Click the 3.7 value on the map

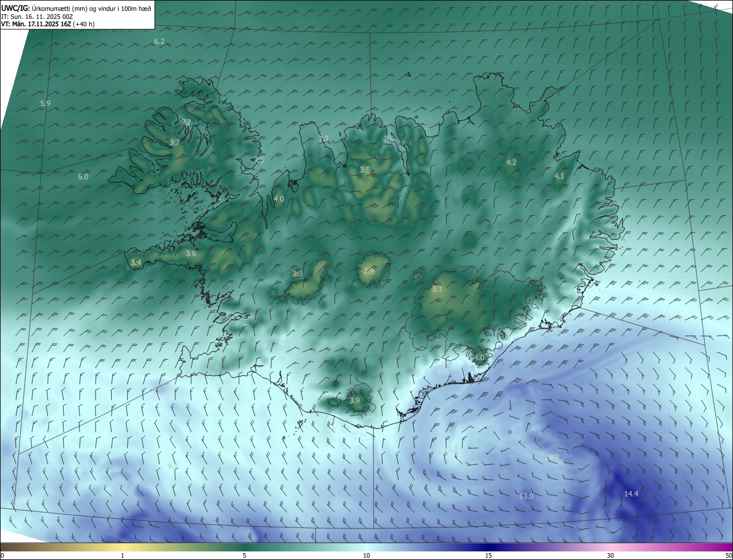pos(175,143)
